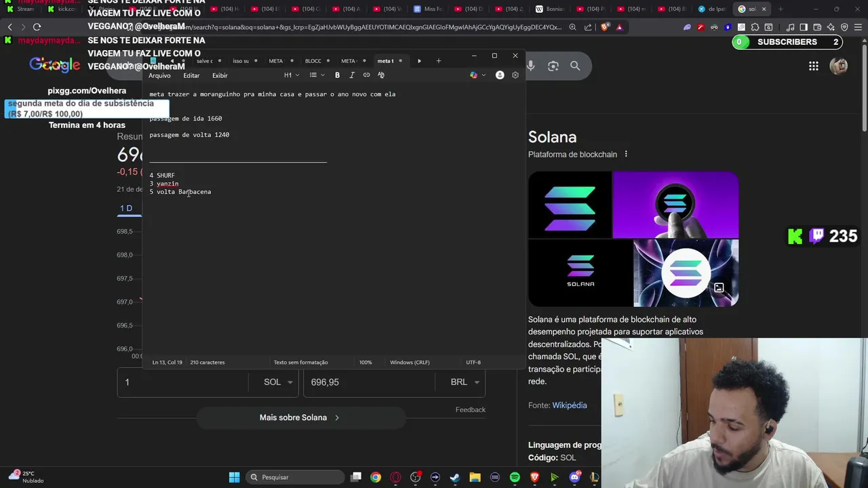The height and width of the screenshot is (488, 868).
Task: Open Solana logo thumbnail with black background
Action: point(570,205)
